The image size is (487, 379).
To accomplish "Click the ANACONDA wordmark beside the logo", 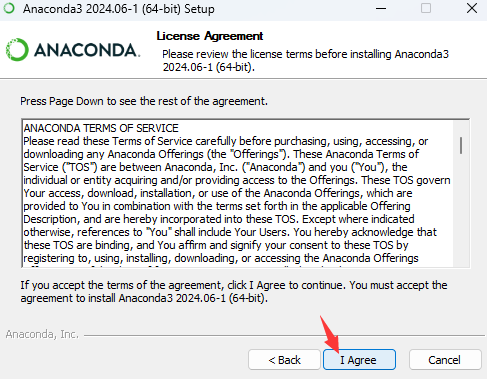I will 87,50.
